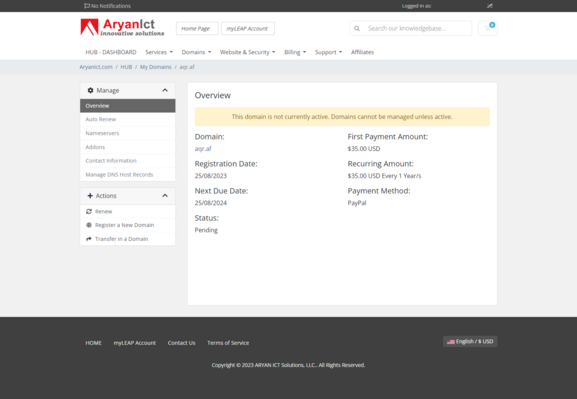Click Renew in Actions panel
577x399 pixels.
pyautogui.click(x=128, y=211)
